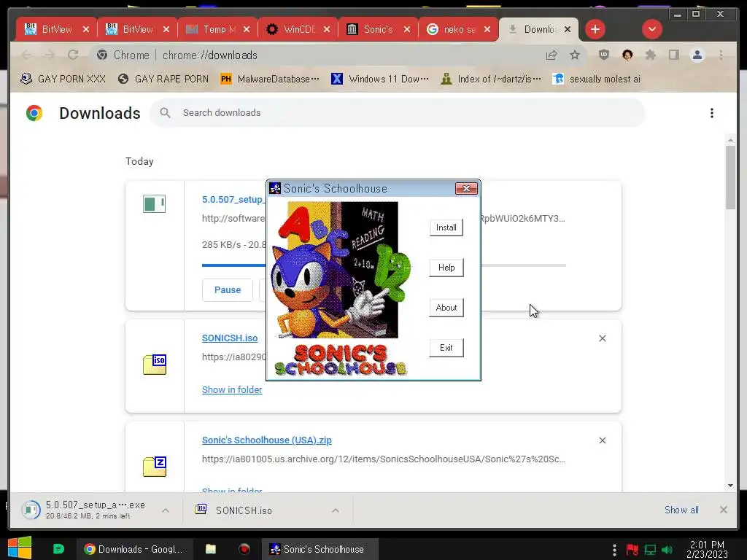
Task: Click Install in Sonic's Schoolhouse dialog
Action: click(x=446, y=227)
